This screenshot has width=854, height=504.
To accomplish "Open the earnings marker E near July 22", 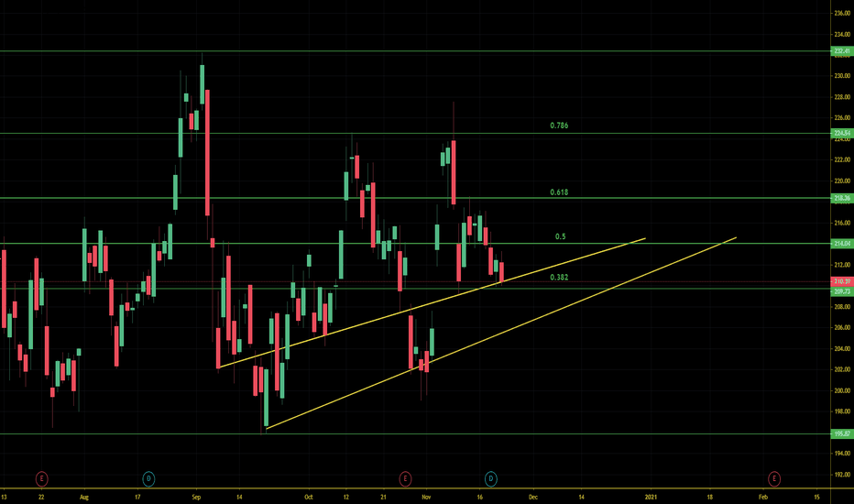I will (x=41, y=479).
